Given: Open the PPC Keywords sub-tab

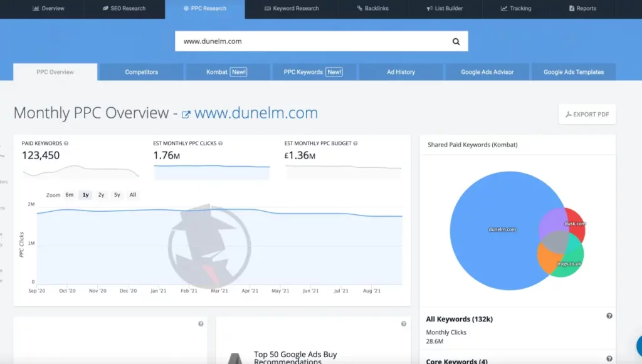Looking at the screenshot, I should pyautogui.click(x=313, y=72).
